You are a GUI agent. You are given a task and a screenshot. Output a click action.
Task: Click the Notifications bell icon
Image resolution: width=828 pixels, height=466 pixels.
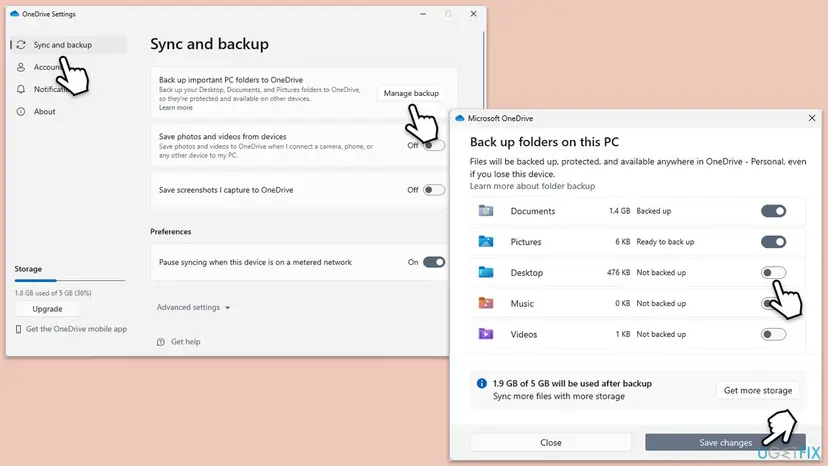click(21, 89)
